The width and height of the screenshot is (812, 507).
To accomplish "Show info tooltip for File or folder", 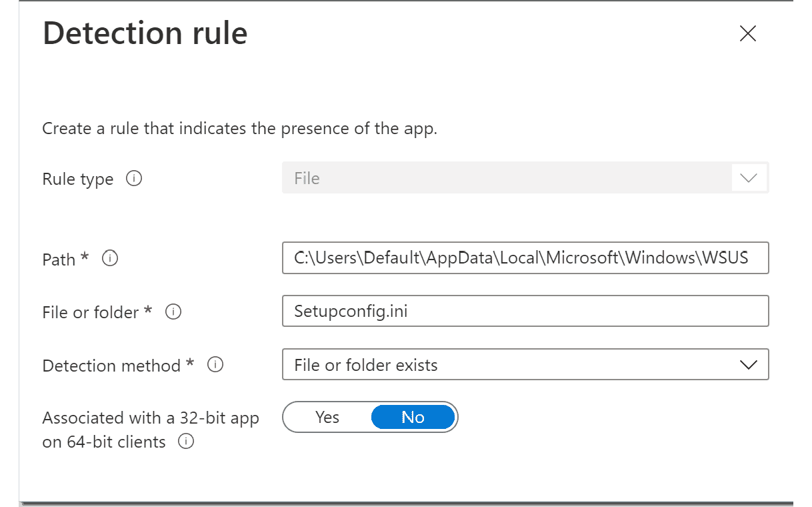I will 173,312.
